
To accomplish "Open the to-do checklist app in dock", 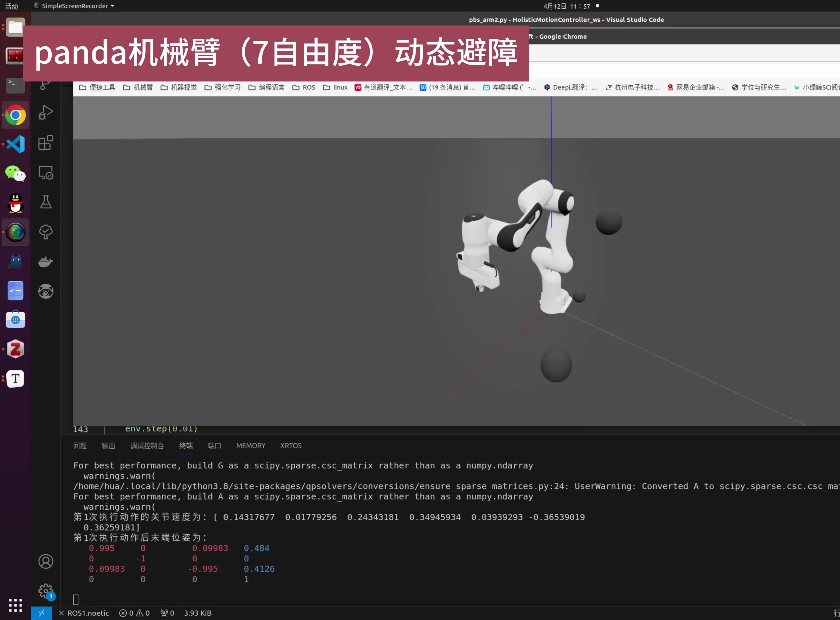I will tap(16, 290).
